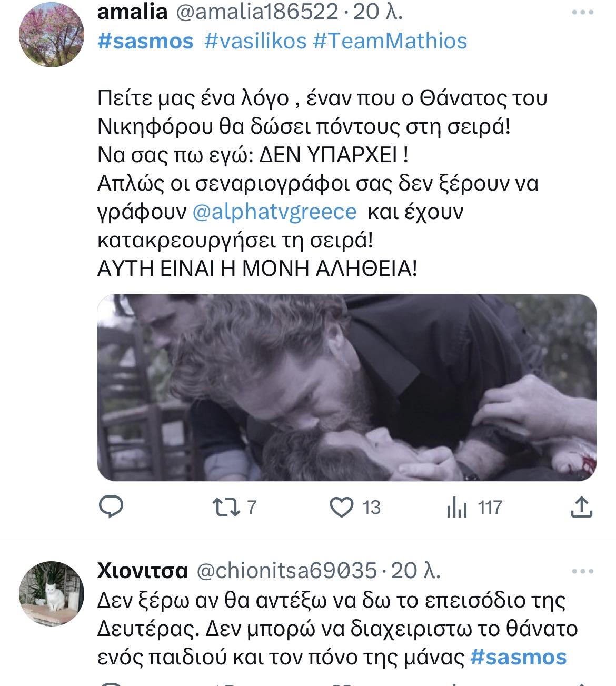Open the @alphatvgreece mention
This screenshot has height=686, width=616.
pos(275,212)
